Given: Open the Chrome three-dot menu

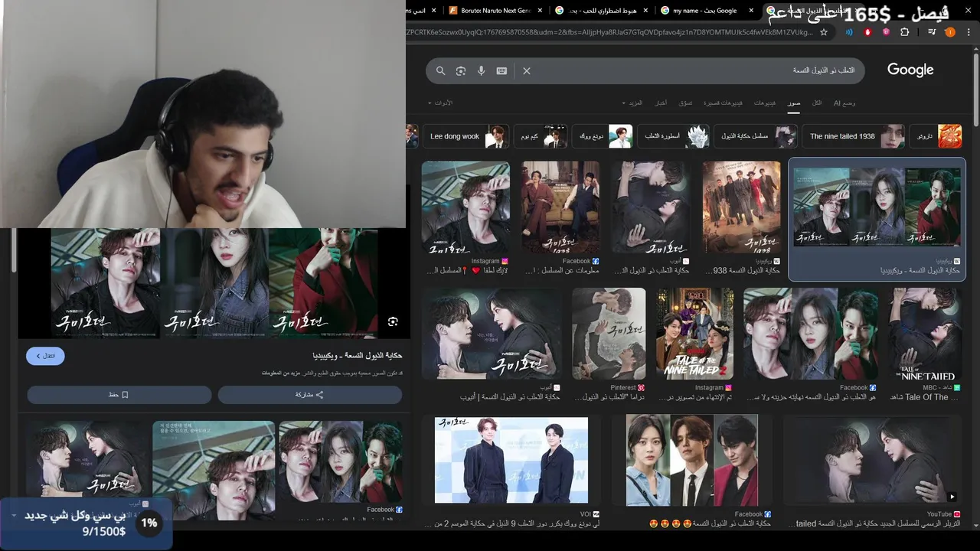Looking at the screenshot, I should pyautogui.click(x=970, y=32).
